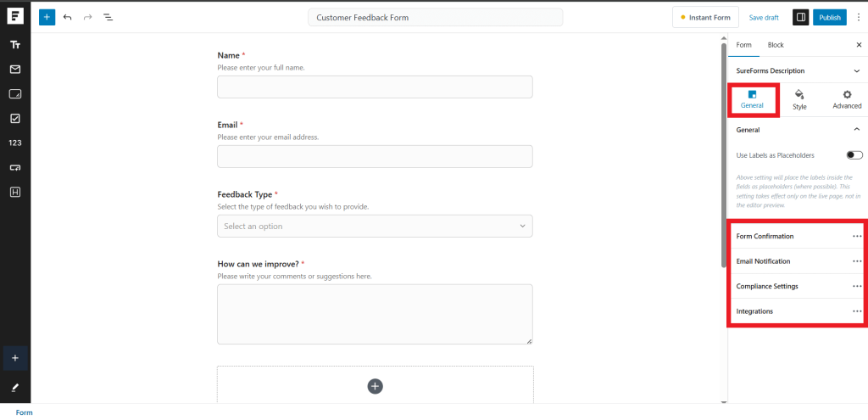Click the Form breadcrumb at bottom
This screenshot has width=868, height=420.
point(25,412)
